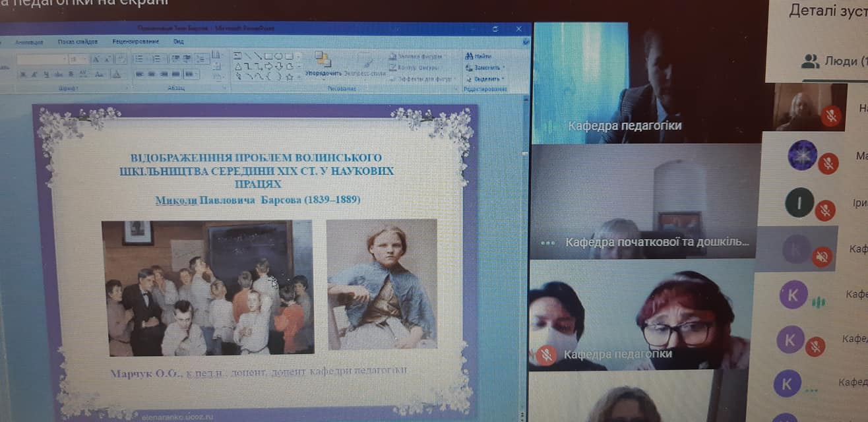Viewport: 868px width, 422px height.
Task: Decrease paragraph indent level
Action: [x=176, y=59]
